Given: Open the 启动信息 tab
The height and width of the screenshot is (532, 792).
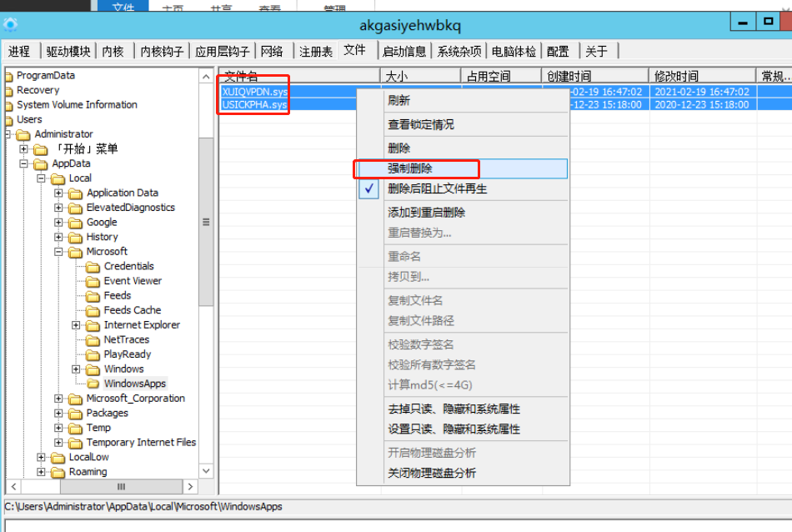Looking at the screenshot, I should pyautogui.click(x=404, y=52).
